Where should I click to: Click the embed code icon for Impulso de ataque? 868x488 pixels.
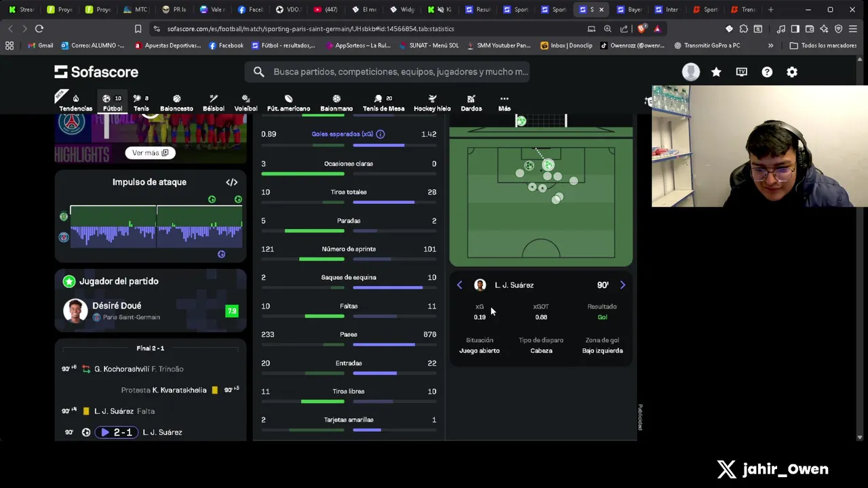pos(231,182)
